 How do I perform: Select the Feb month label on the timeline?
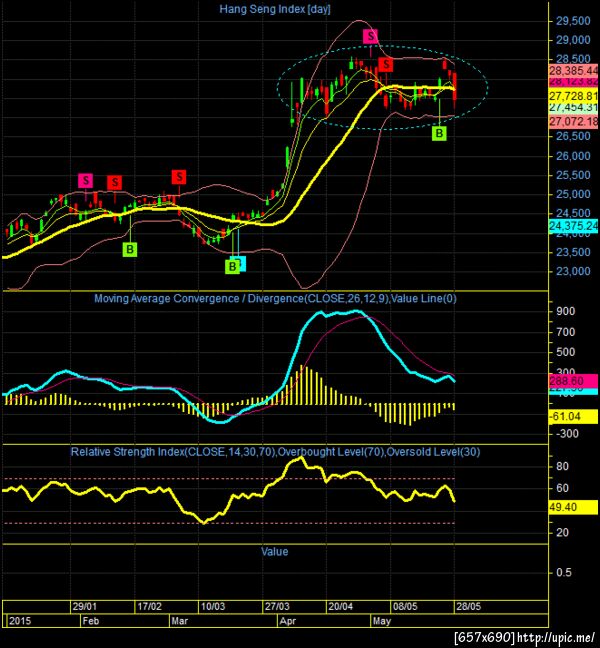click(x=91, y=621)
